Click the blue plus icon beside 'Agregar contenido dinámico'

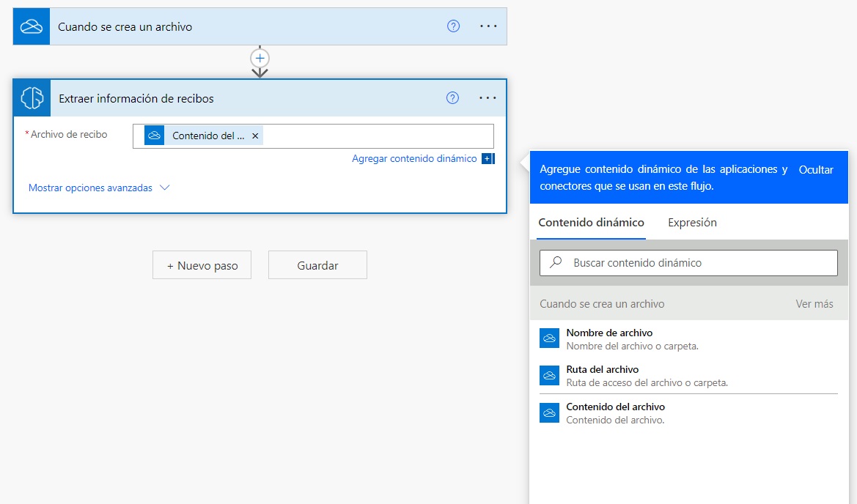[x=488, y=159]
